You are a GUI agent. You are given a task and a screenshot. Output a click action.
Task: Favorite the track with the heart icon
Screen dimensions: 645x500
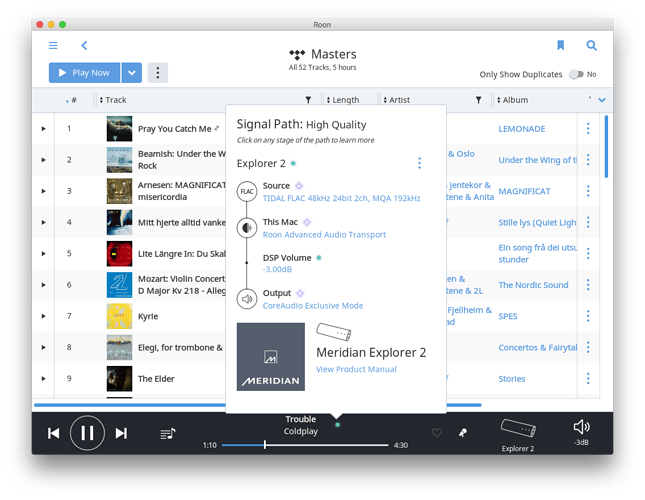click(x=437, y=433)
